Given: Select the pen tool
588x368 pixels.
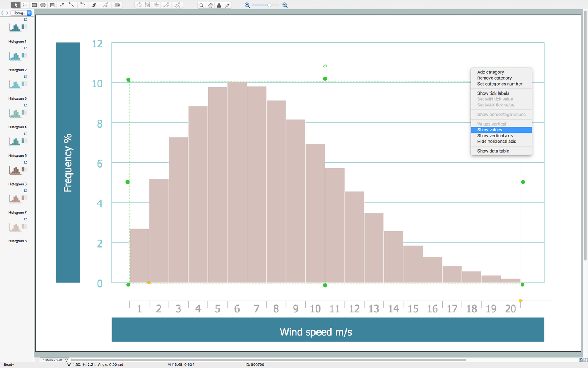Looking at the screenshot, I should [94, 5].
